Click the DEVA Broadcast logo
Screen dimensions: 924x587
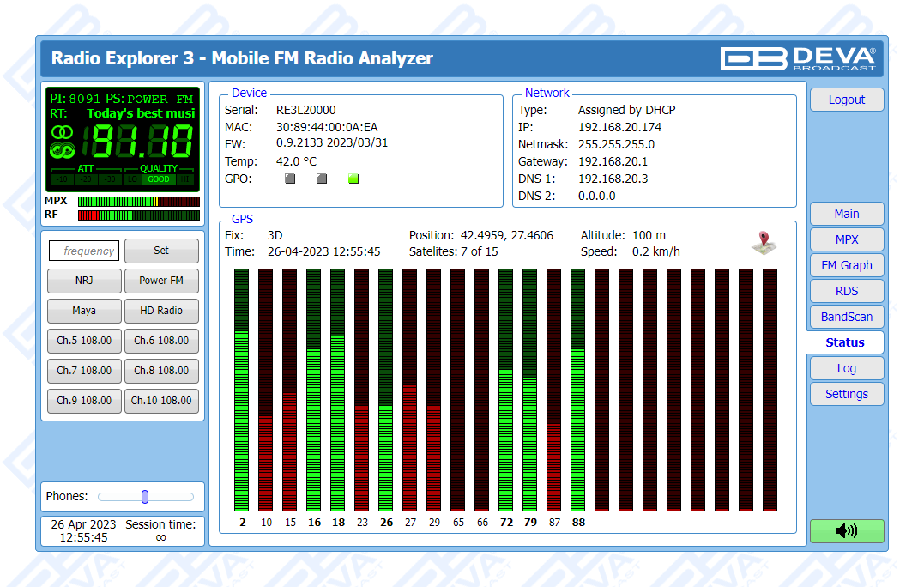[798, 58]
